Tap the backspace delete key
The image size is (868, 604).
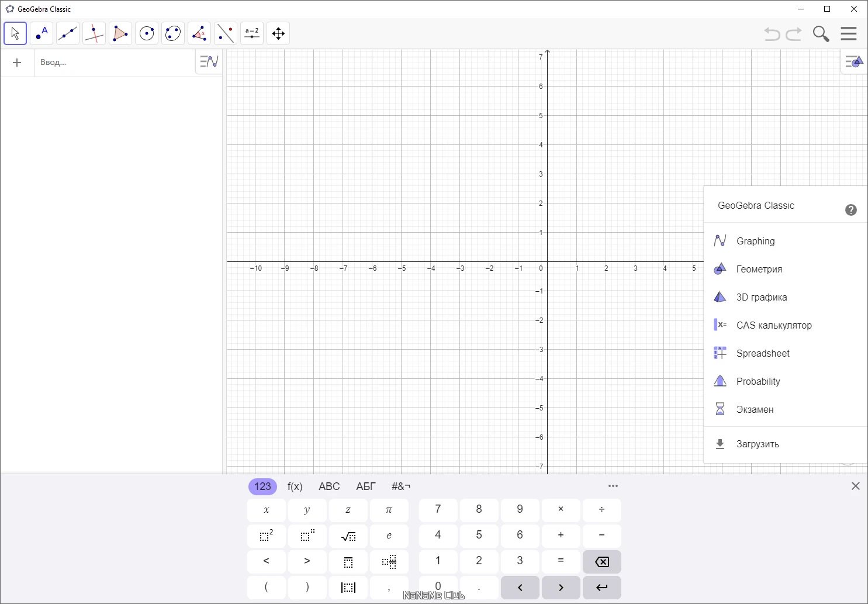602,561
